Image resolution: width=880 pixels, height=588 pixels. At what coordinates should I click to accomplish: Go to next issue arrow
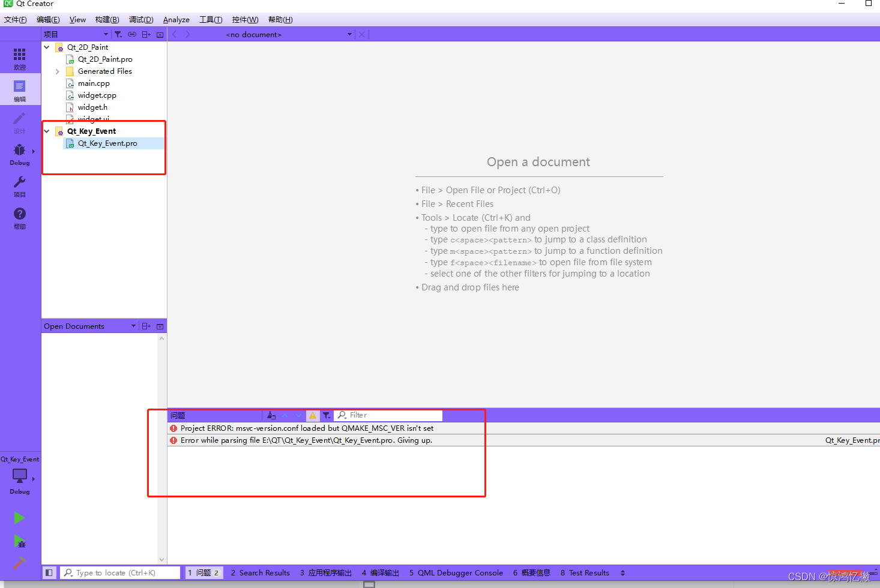tap(298, 415)
